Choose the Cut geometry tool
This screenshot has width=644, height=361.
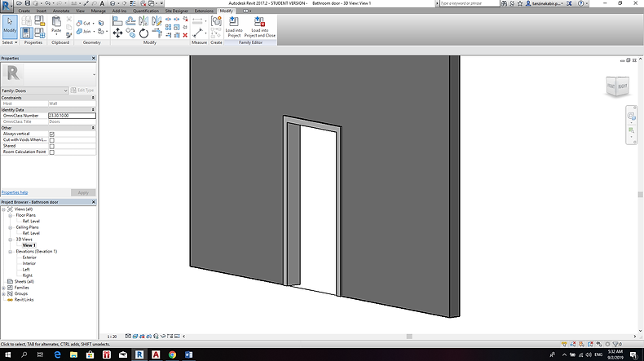coord(84,24)
